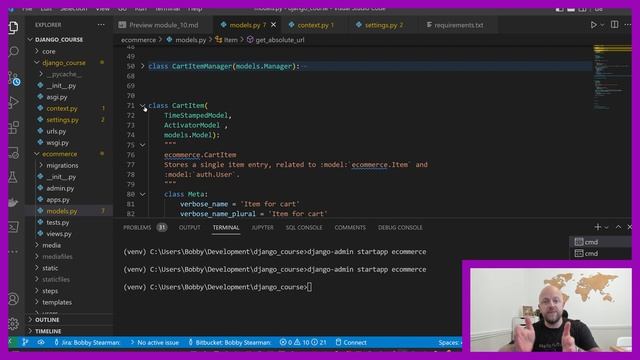The image size is (640, 360).
Task: Open Run and Debug view
Action: pyautogui.click(x=13, y=102)
